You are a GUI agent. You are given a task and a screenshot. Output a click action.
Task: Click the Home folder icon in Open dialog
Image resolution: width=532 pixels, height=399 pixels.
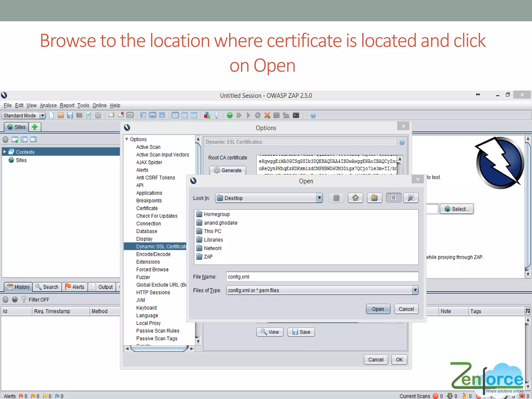pos(355,198)
